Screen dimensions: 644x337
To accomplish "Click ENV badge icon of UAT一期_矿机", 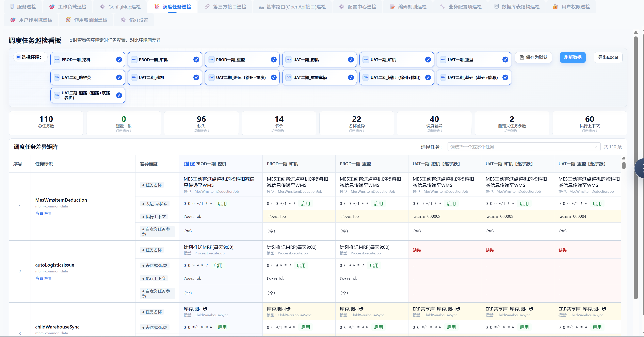I will click(x=366, y=60).
